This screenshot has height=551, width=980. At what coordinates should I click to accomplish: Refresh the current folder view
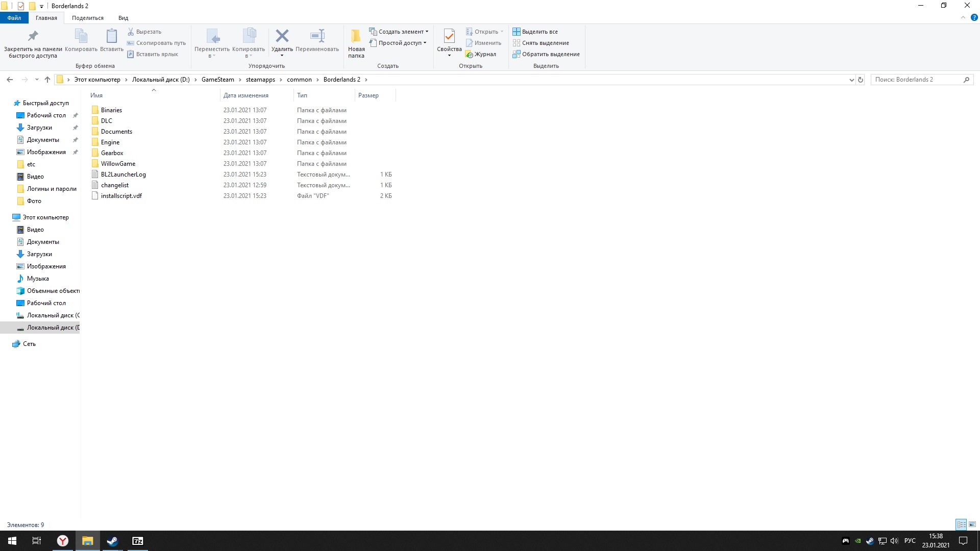coord(861,80)
